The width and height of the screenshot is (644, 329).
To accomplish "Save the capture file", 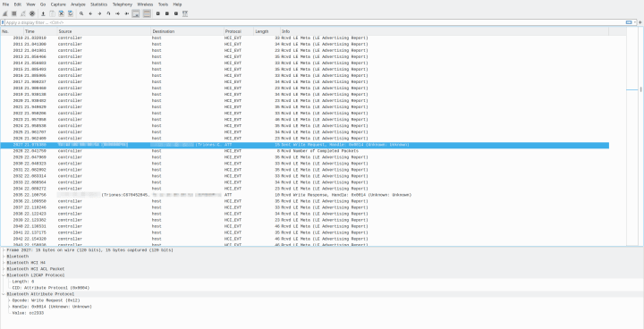I will [x=52, y=13].
